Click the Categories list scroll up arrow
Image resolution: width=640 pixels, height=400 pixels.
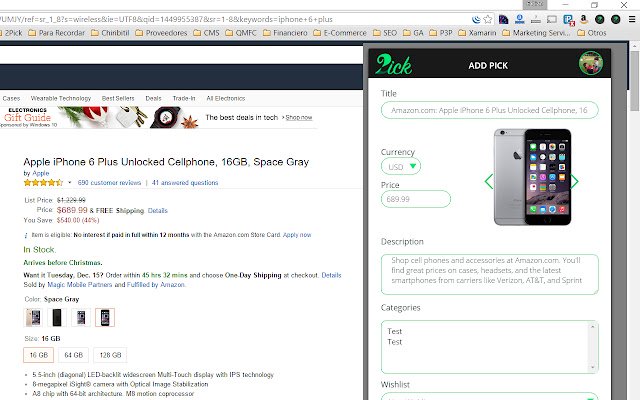click(x=593, y=327)
